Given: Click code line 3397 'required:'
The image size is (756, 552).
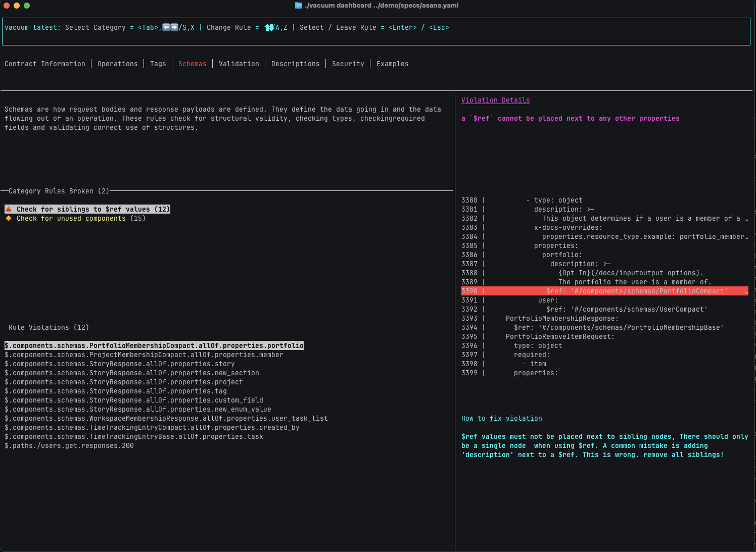Looking at the screenshot, I should click(x=506, y=355).
